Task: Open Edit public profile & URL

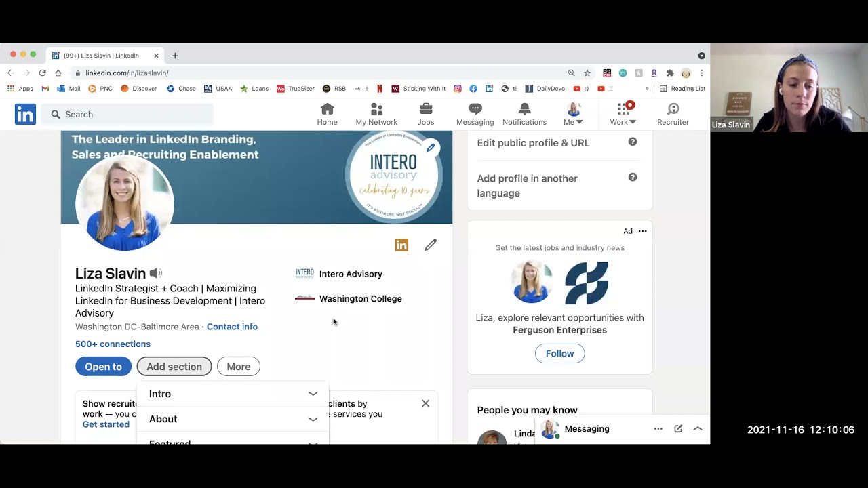Action: (533, 143)
